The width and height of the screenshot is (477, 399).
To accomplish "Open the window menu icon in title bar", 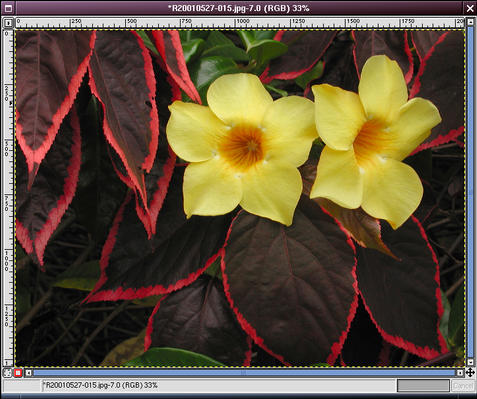I will click(x=8, y=8).
